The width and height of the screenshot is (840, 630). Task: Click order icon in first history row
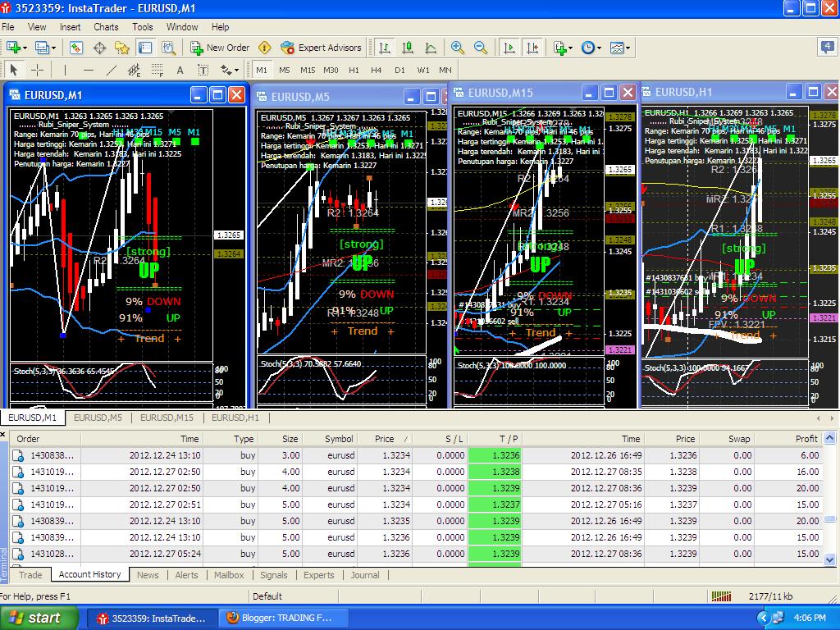point(18,456)
